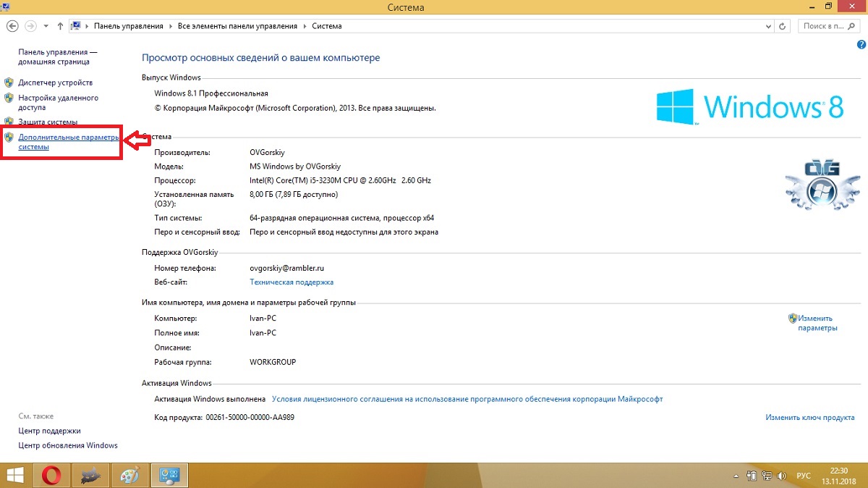This screenshot has height=488, width=868.
Task: Switch input language via РУС indicator
Action: point(804,476)
